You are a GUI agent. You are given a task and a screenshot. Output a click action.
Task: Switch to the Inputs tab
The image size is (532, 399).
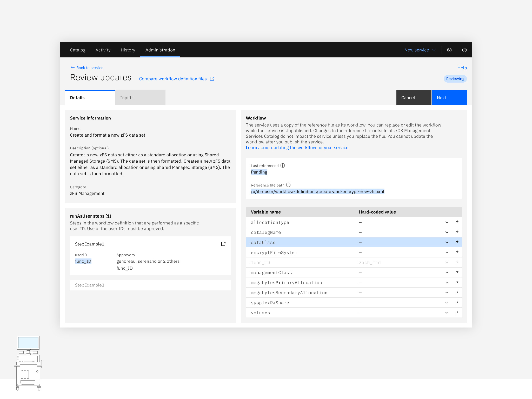pos(140,98)
